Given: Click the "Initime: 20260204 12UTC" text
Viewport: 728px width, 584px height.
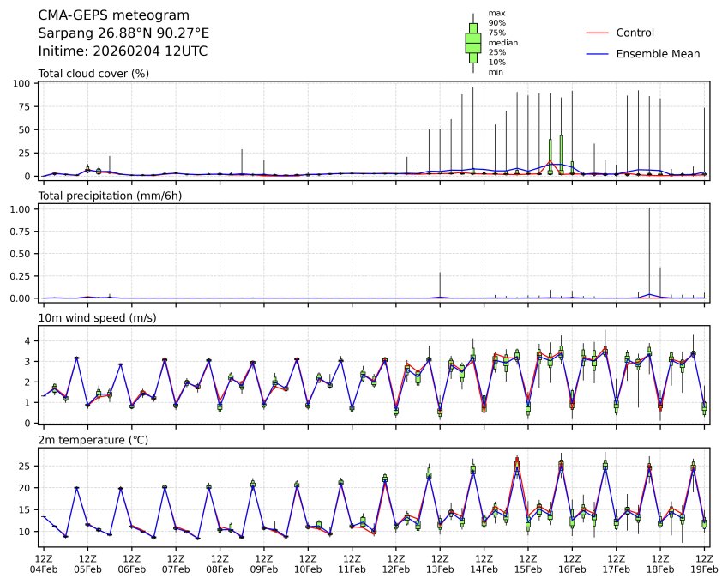Looking at the screenshot, I should point(123,51).
